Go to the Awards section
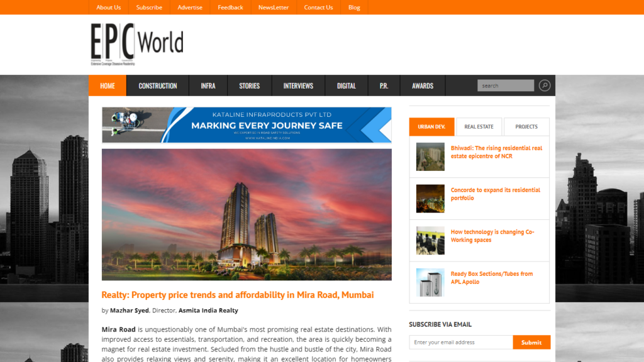The width and height of the screenshot is (644, 362). [423, 86]
